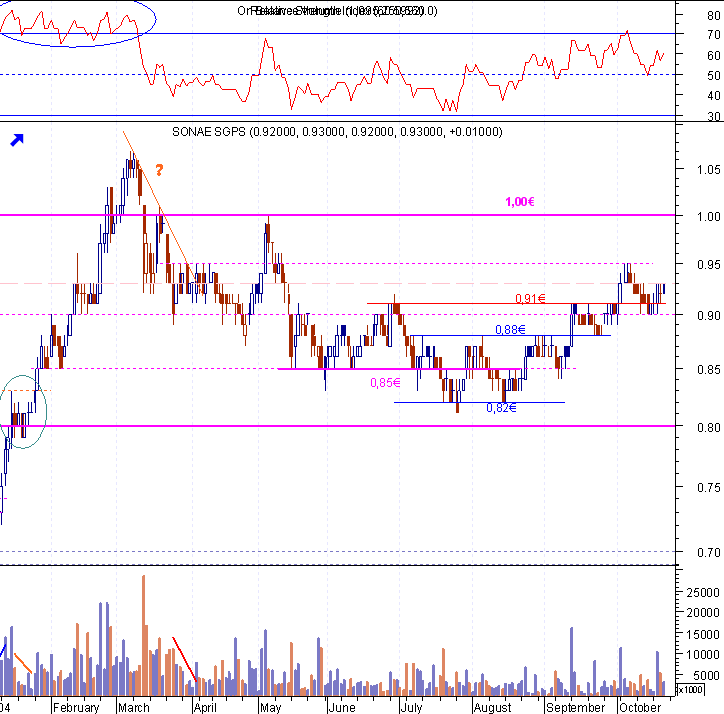724x714 pixels.
Task: Click the 0.75 price axis value
Action: tap(709, 488)
